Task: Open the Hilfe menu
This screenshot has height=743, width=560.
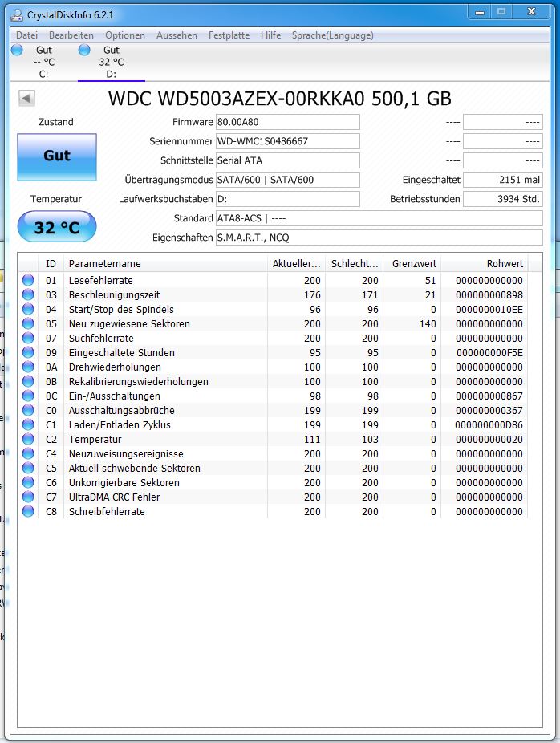Action: [x=270, y=35]
